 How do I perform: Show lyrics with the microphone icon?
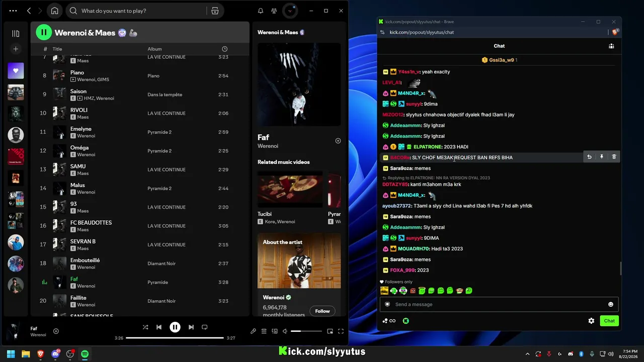click(253, 331)
